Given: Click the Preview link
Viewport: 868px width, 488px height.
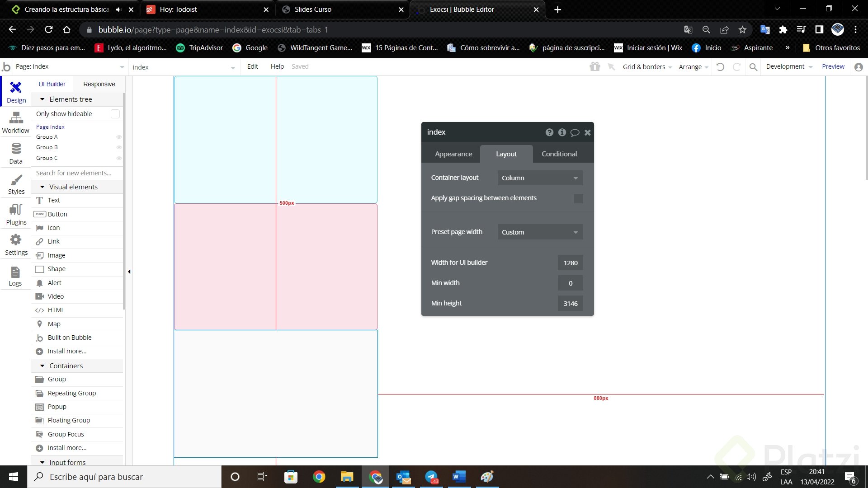Looking at the screenshot, I should 833,66.
